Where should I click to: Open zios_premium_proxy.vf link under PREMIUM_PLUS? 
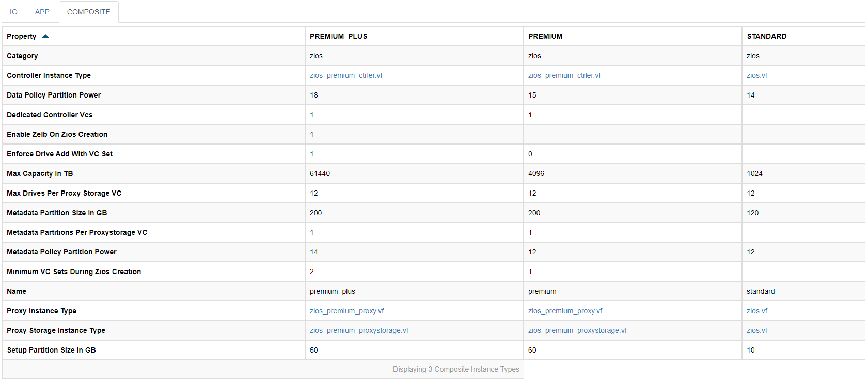coord(346,311)
